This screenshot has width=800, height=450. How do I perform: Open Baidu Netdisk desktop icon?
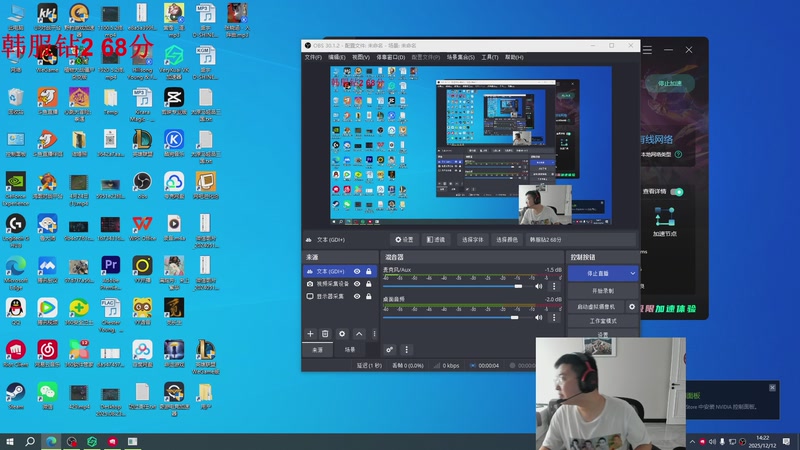142,354
